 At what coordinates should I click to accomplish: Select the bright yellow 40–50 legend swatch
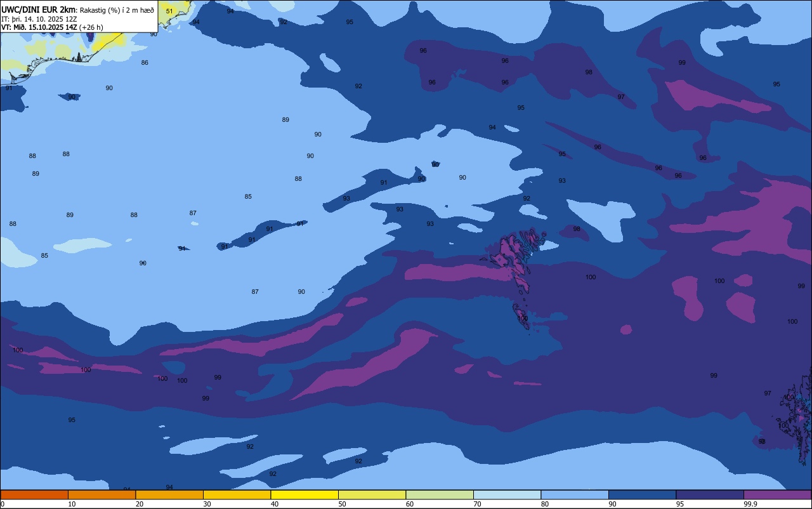pos(304,494)
